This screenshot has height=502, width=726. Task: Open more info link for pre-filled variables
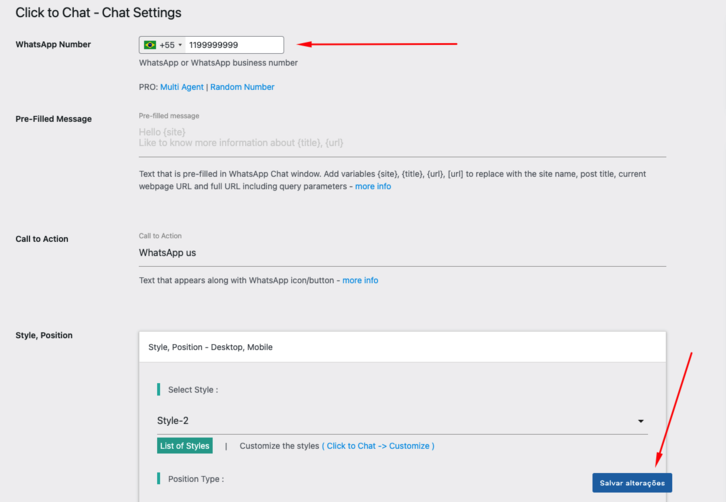click(373, 187)
